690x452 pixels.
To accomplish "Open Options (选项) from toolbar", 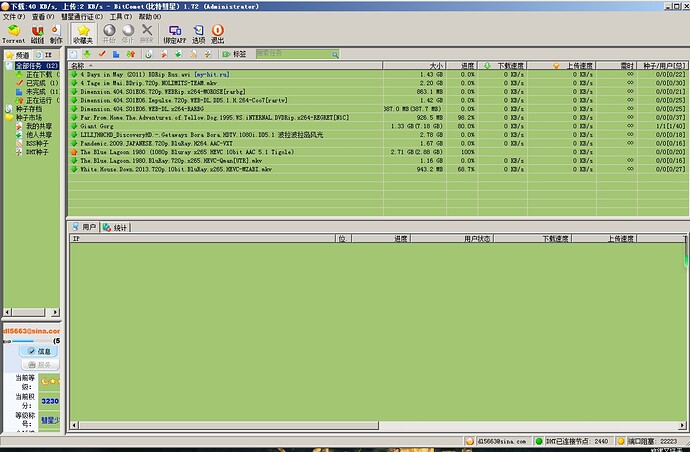I will pyautogui.click(x=198, y=34).
